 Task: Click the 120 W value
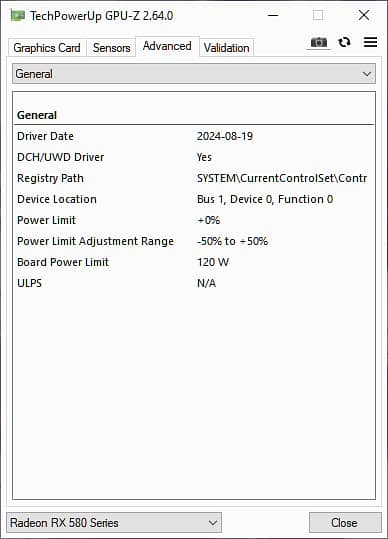[x=213, y=262]
